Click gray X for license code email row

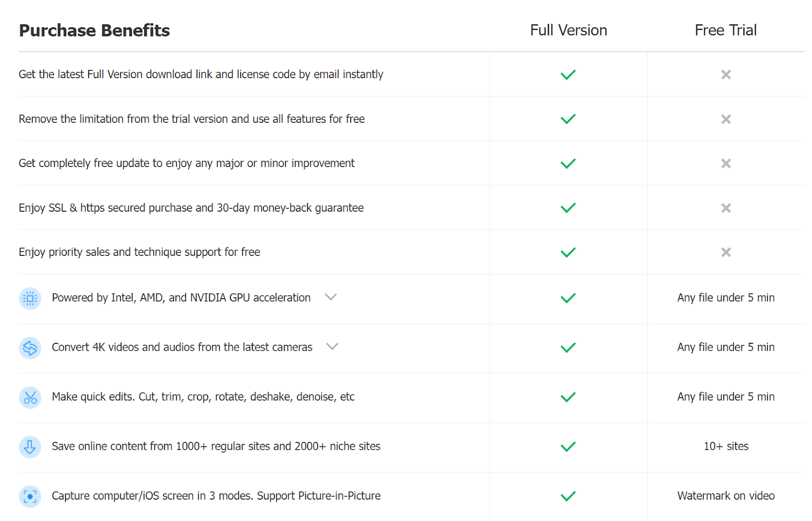point(726,75)
